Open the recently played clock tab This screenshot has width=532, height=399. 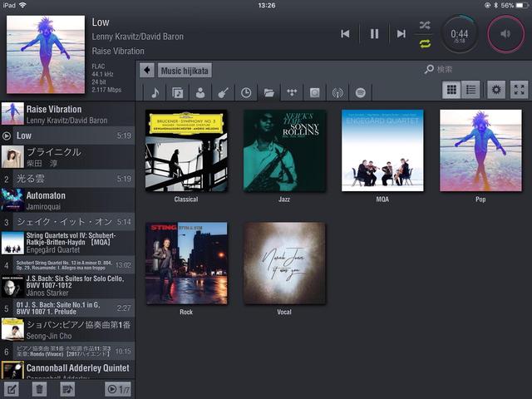click(246, 92)
